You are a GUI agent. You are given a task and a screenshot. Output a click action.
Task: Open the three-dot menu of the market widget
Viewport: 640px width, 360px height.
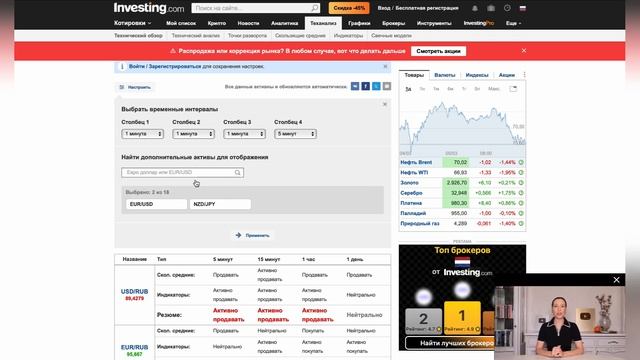point(524,75)
